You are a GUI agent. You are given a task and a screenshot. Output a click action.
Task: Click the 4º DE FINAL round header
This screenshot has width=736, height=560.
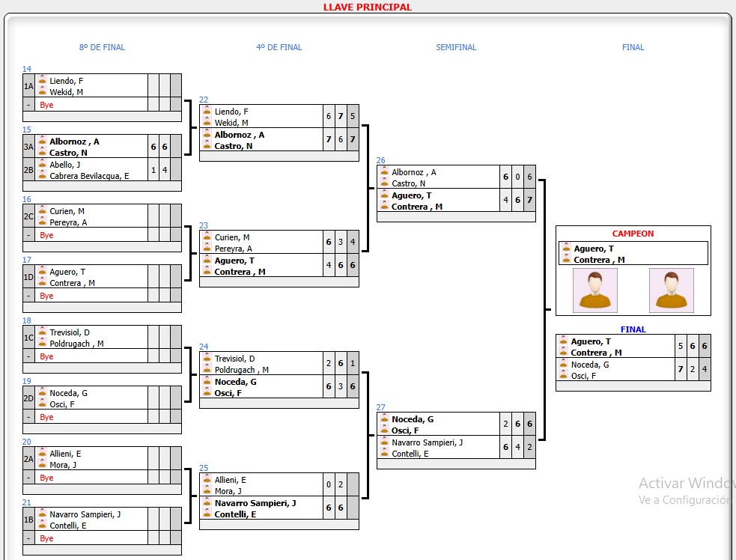(279, 47)
